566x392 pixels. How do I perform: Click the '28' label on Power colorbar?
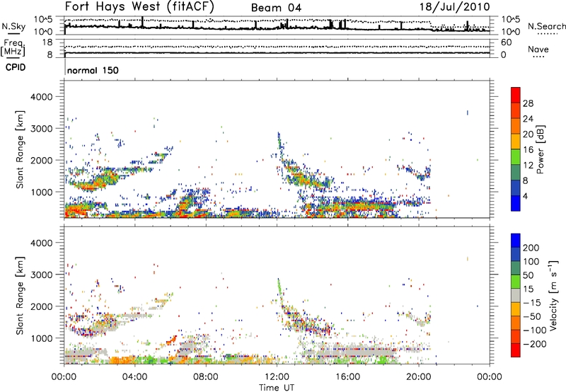click(x=528, y=103)
